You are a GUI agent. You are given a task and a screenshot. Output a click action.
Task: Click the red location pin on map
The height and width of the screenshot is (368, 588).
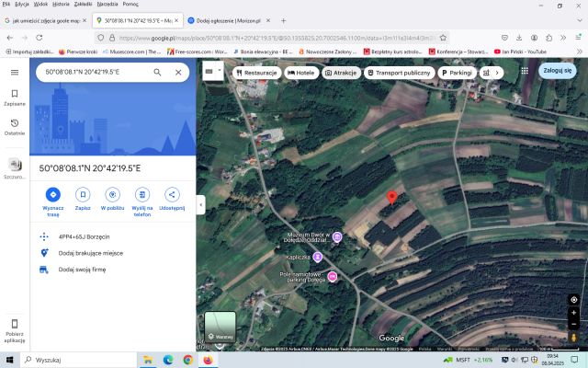[392, 197]
